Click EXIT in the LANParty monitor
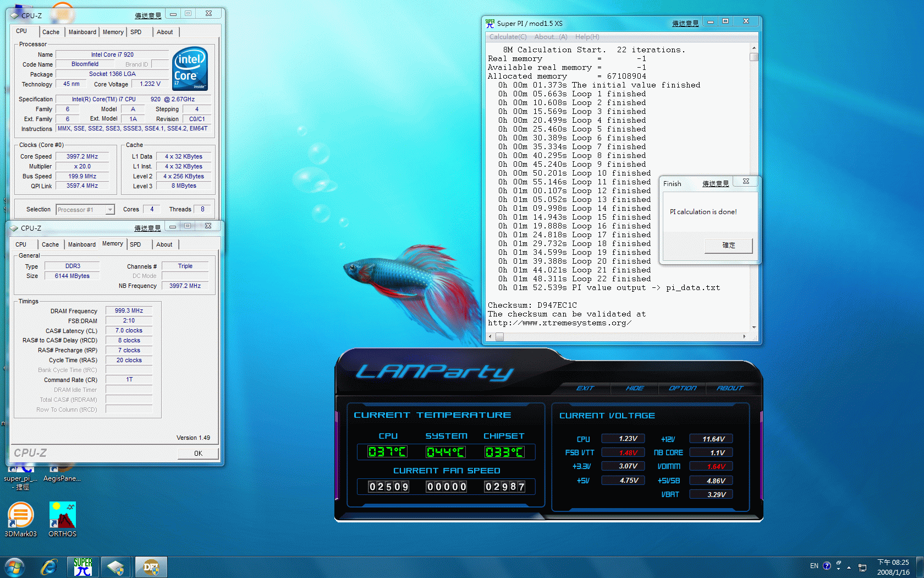The image size is (924, 578). tap(585, 388)
